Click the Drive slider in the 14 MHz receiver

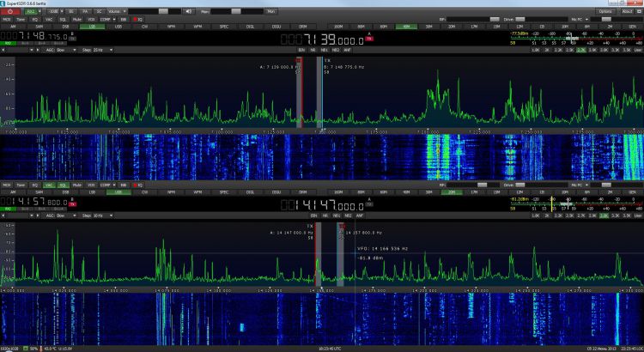[541, 185]
